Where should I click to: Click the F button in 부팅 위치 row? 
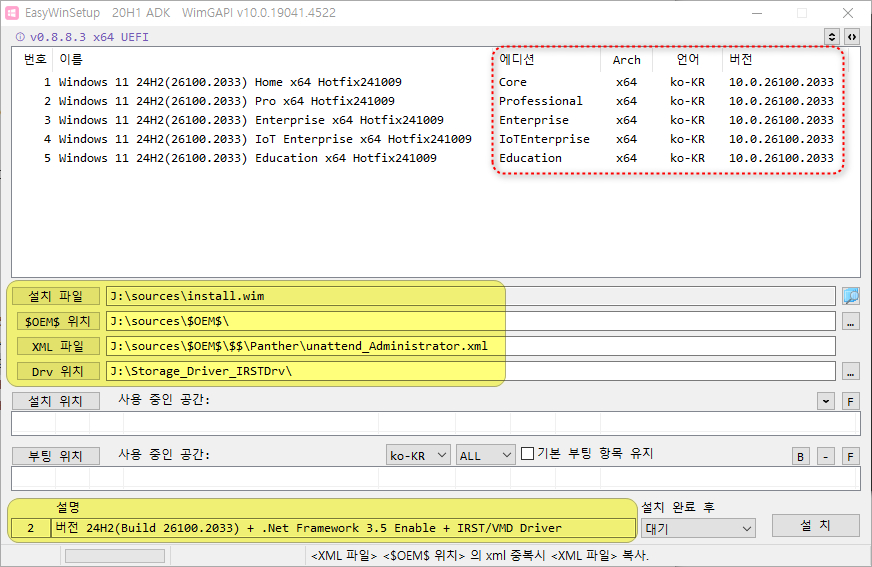pyautogui.click(x=850, y=456)
